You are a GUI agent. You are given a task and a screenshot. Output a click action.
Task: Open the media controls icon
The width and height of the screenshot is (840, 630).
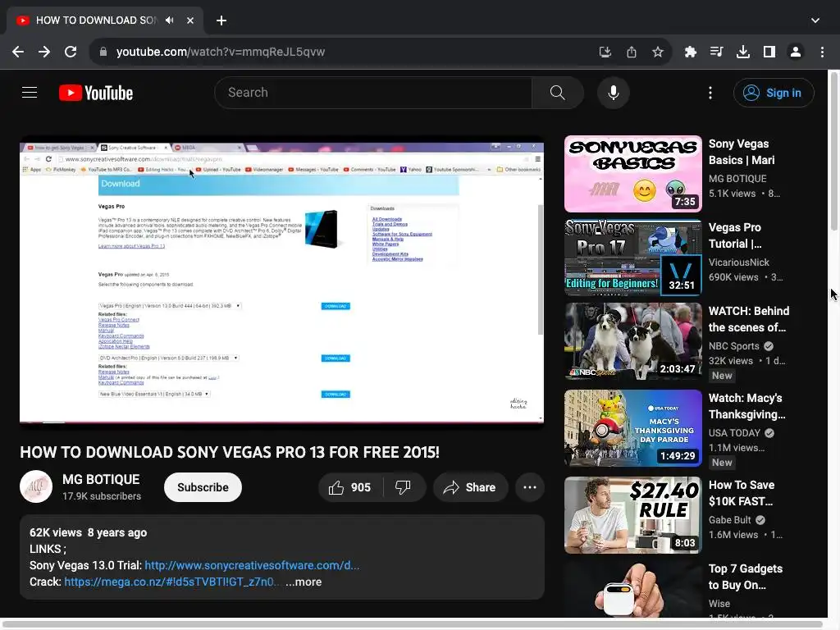tap(717, 52)
